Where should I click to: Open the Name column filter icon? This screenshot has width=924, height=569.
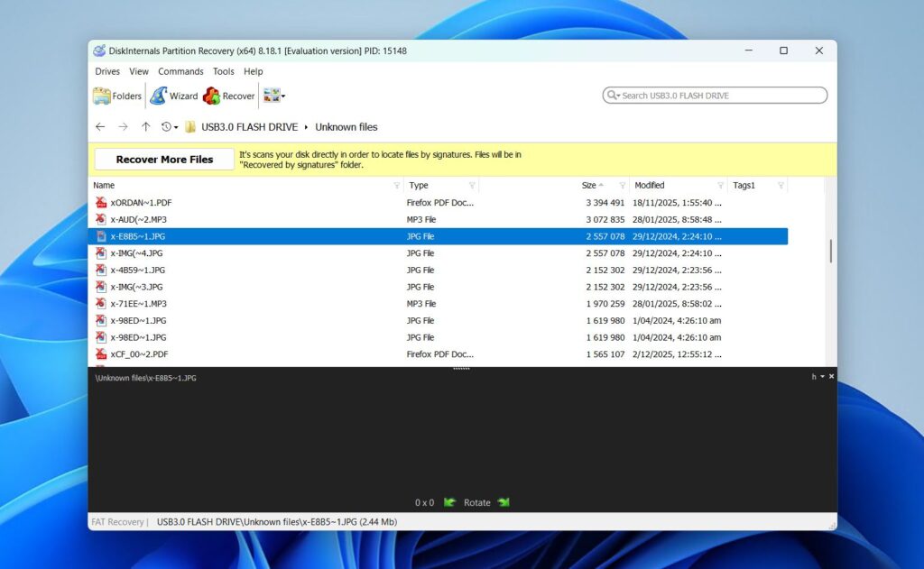pyautogui.click(x=397, y=186)
